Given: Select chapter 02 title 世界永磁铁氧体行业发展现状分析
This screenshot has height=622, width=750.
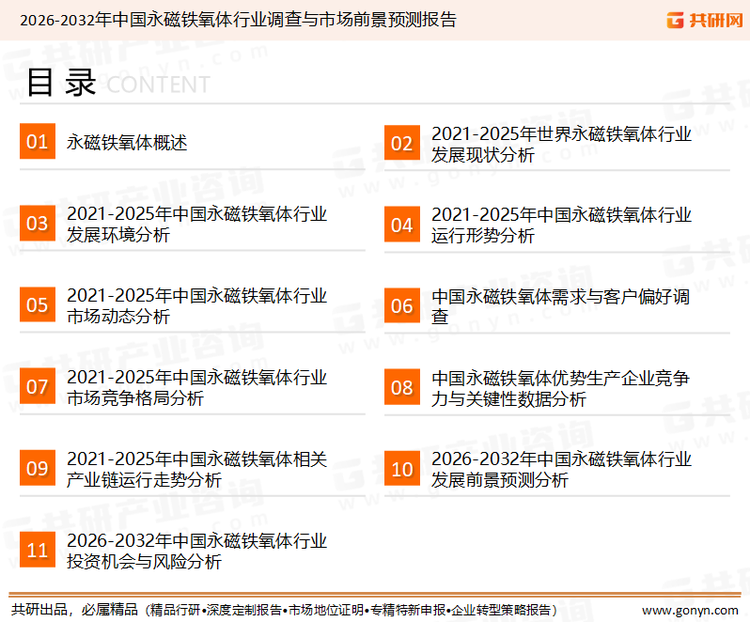Looking at the screenshot, I should (x=561, y=144).
